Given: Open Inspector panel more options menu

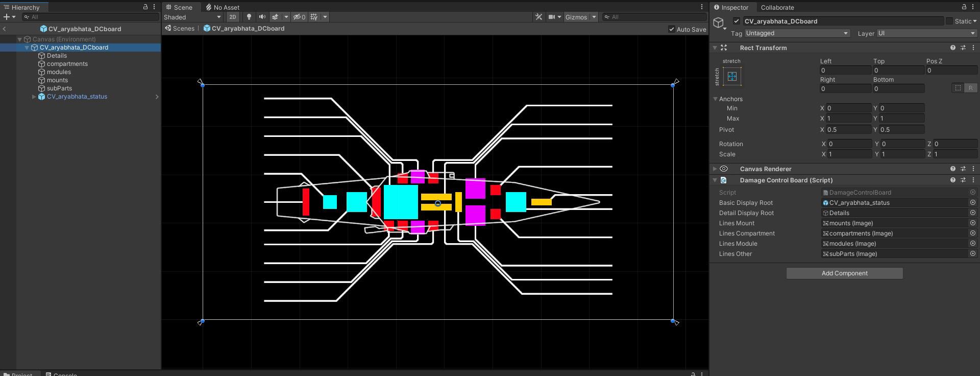Looking at the screenshot, I should (x=973, y=7).
